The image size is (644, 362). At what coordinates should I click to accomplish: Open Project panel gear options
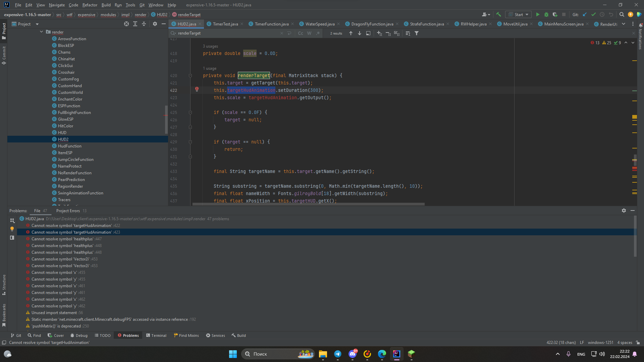point(155,24)
